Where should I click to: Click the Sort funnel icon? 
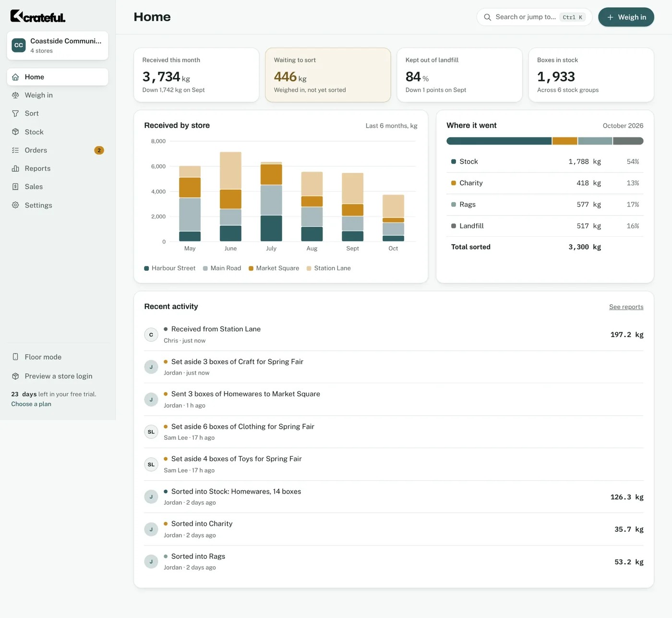coord(15,113)
